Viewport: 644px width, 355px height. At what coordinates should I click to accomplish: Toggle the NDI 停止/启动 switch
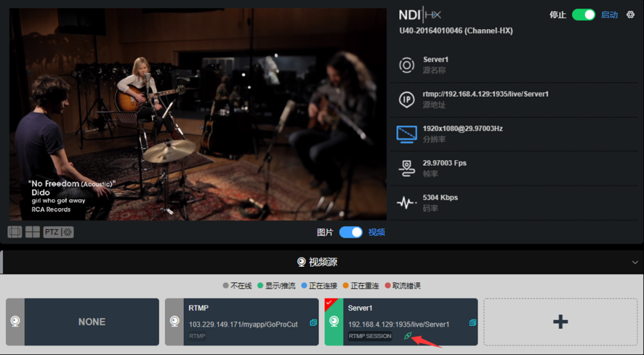pyautogui.click(x=584, y=15)
